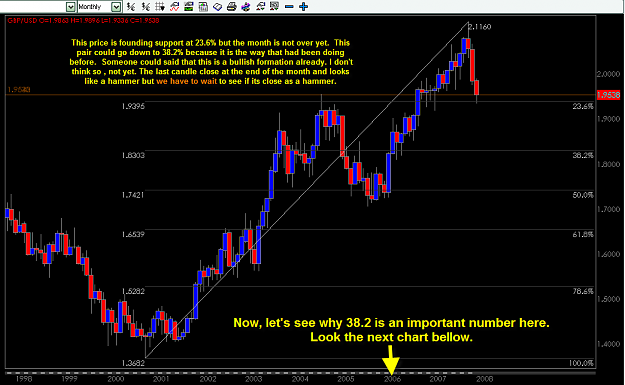Click the 50.0% Fibonacci level label
This screenshot has height=385, width=625.
coord(583,195)
